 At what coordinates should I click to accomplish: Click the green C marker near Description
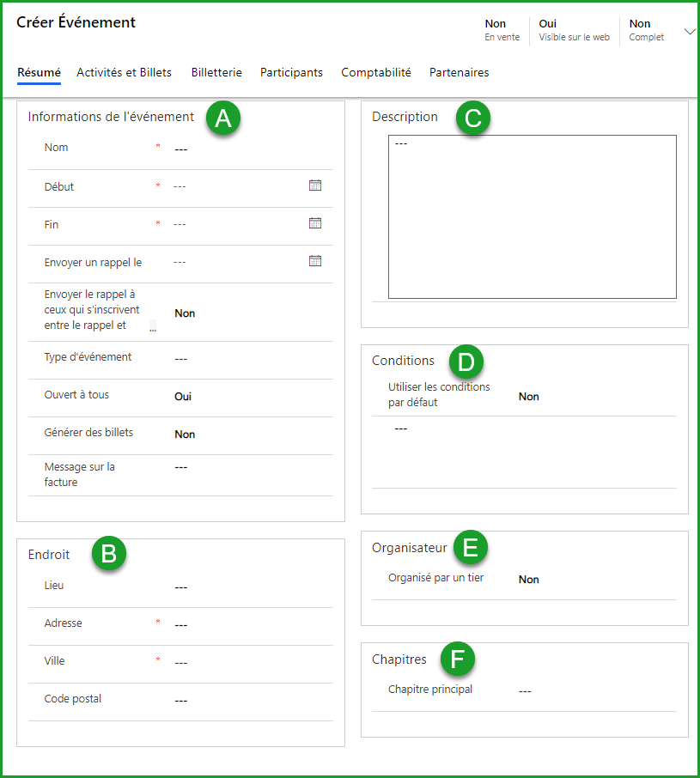point(472,119)
